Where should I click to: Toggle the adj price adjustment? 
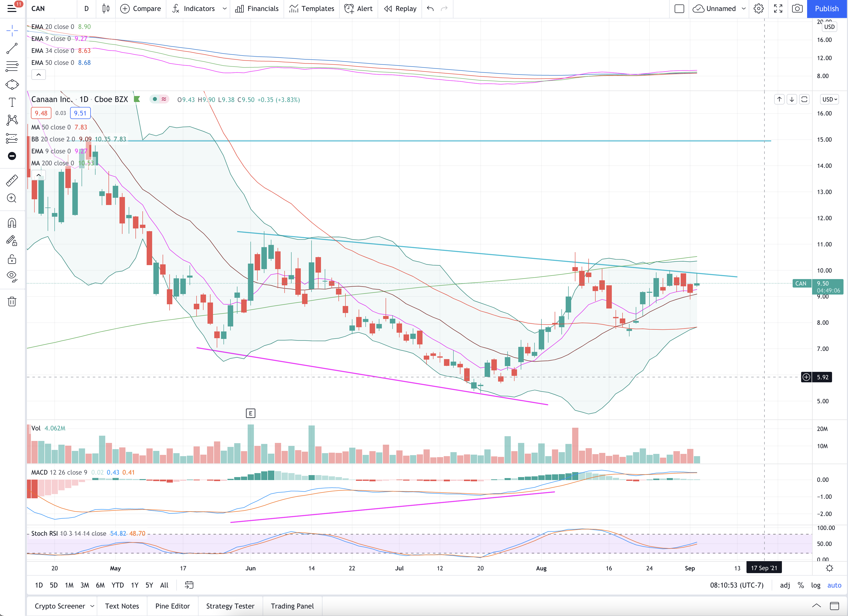pyautogui.click(x=785, y=585)
